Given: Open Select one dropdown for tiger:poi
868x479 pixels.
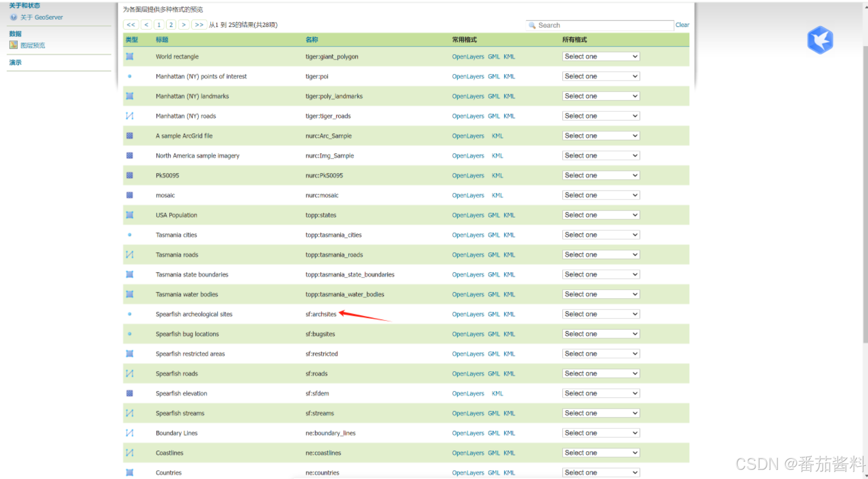Looking at the screenshot, I should pos(601,76).
